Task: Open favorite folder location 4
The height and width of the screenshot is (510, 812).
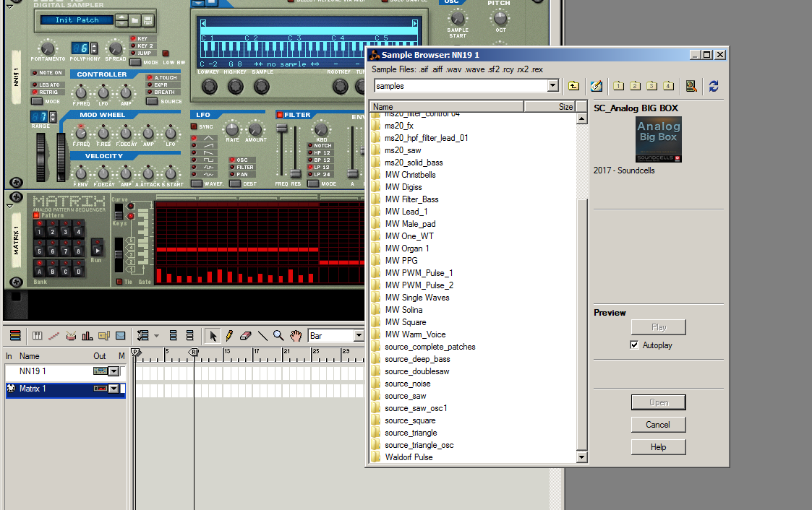Action: point(669,86)
